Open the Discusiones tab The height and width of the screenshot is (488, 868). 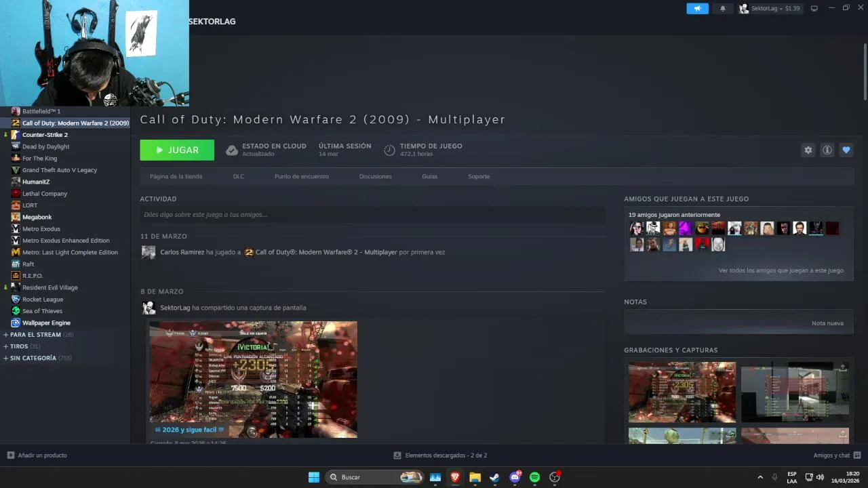coord(376,176)
